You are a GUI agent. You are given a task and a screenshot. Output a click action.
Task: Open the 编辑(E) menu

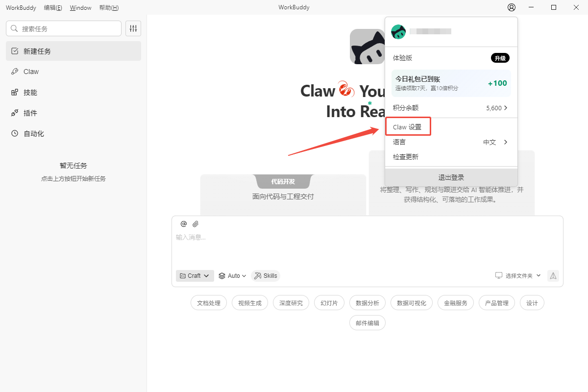click(x=53, y=8)
